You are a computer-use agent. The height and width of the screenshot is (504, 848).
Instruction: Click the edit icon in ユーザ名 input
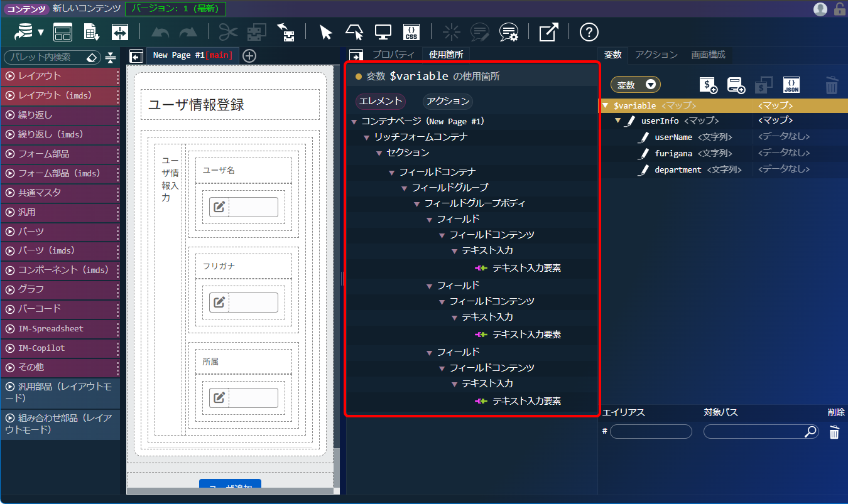coord(219,206)
